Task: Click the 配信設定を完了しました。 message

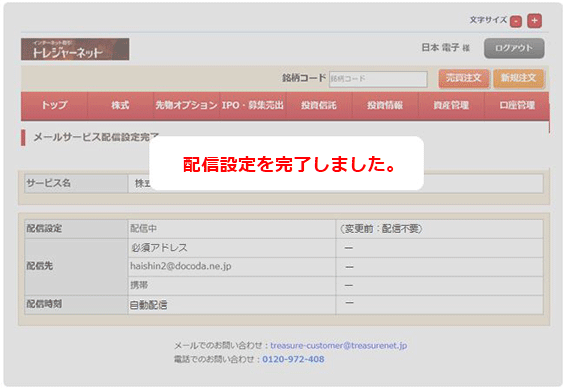Action: coord(289,165)
